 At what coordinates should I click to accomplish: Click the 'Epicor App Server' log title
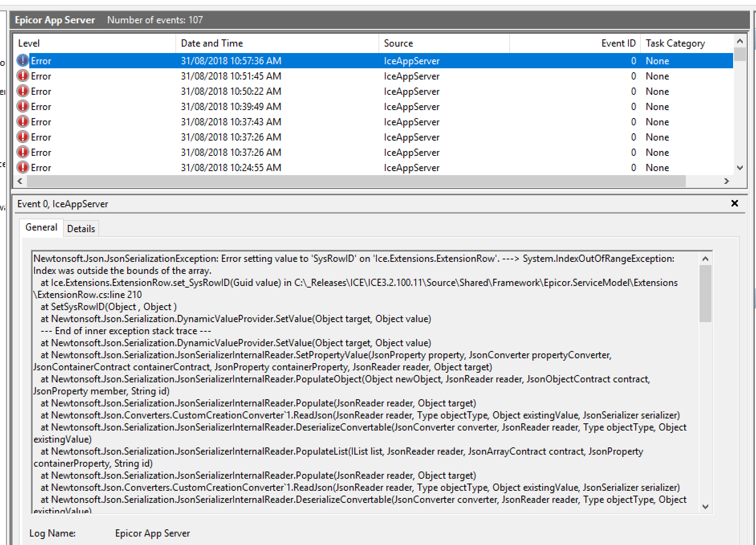coord(55,20)
